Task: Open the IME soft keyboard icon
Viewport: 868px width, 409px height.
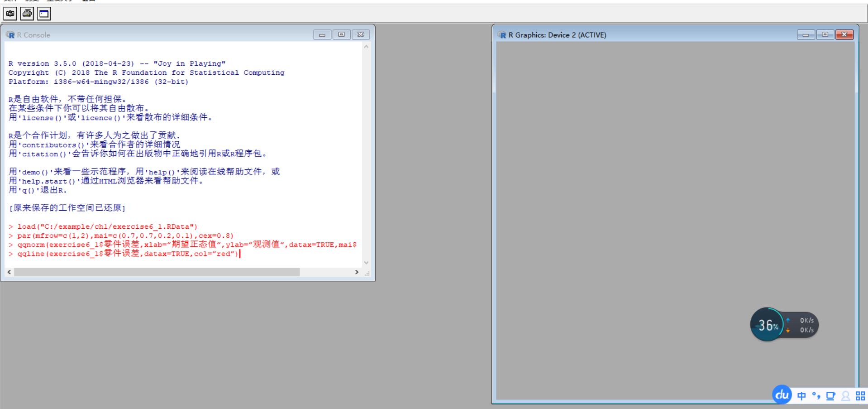Action: coord(830,396)
